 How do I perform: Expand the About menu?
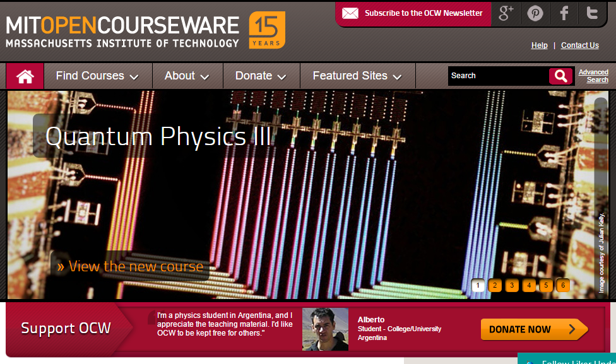click(x=187, y=76)
